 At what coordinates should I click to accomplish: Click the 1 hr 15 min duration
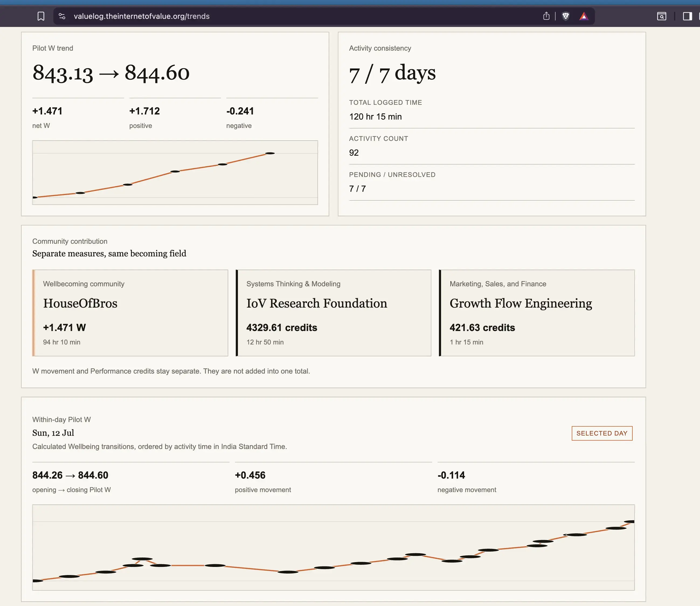coord(466,342)
